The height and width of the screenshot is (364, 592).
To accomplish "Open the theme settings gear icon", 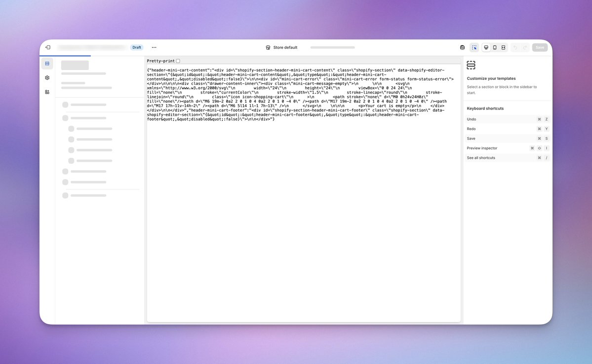I will [x=47, y=78].
